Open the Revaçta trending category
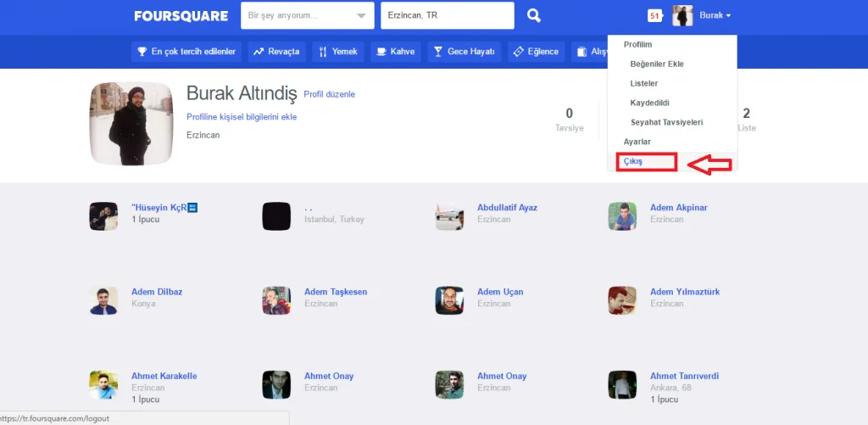 click(276, 52)
